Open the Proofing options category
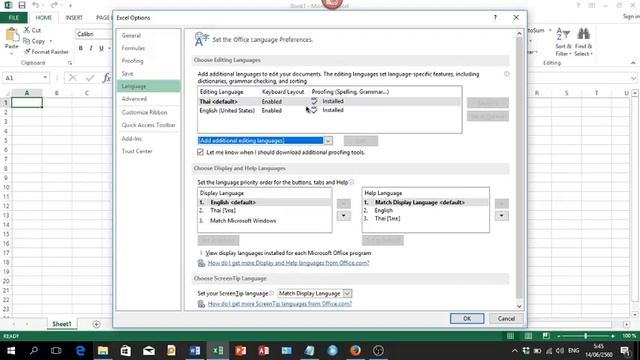The width and height of the screenshot is (640, 360). [132, 61]
